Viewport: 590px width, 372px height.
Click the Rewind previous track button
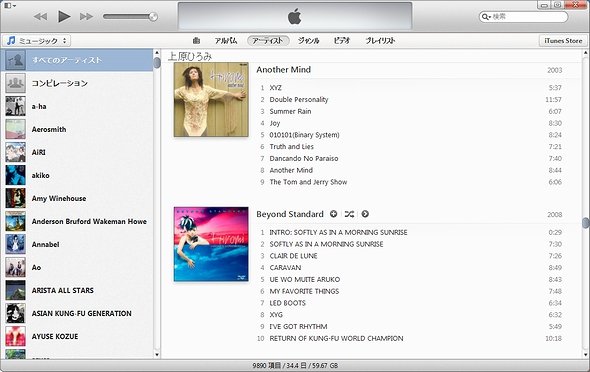coord(40,17)
